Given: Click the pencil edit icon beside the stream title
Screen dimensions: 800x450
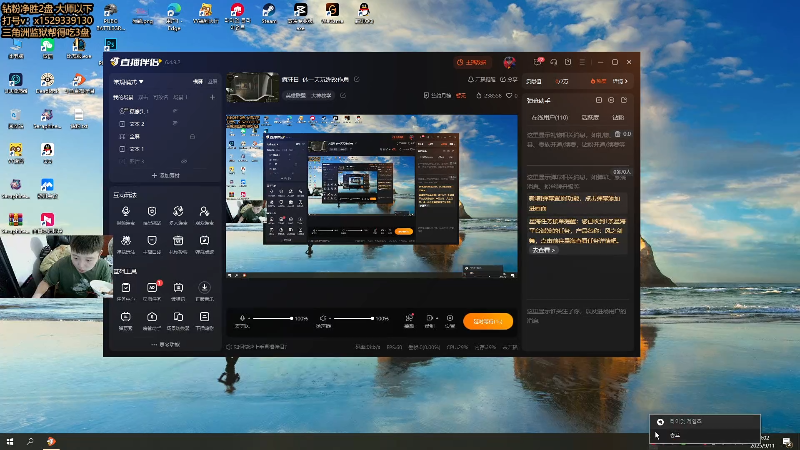Looking at the screenshot, I should (x=357, y=79).
